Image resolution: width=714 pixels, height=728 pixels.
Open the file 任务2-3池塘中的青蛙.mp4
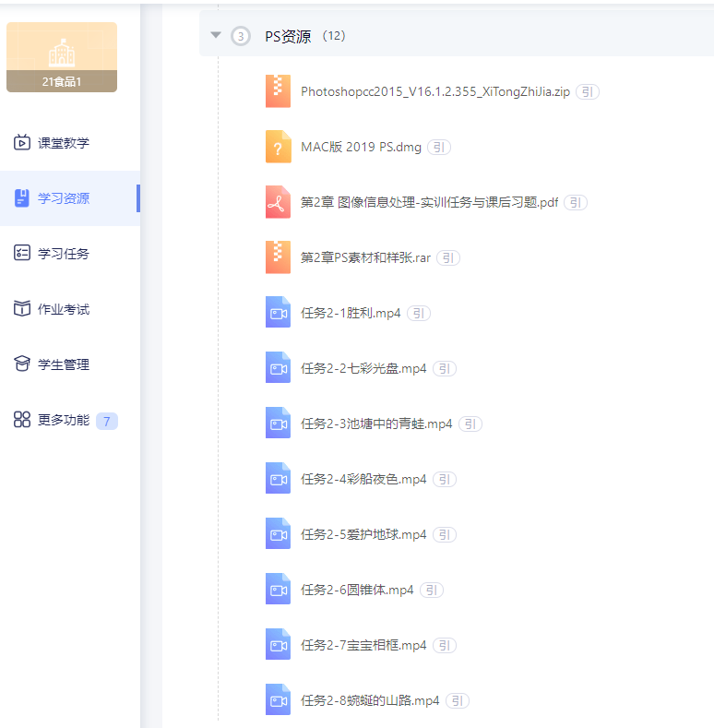point(376,424)
